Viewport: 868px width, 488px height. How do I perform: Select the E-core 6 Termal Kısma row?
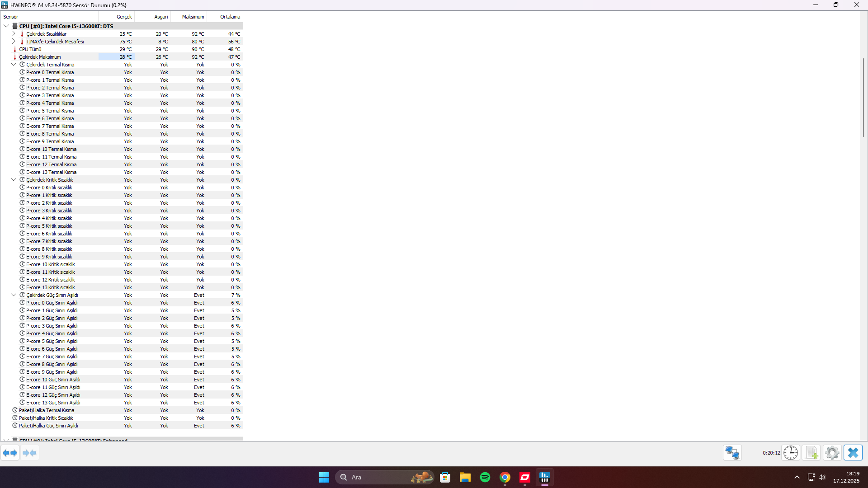click(x=122, y=118)
